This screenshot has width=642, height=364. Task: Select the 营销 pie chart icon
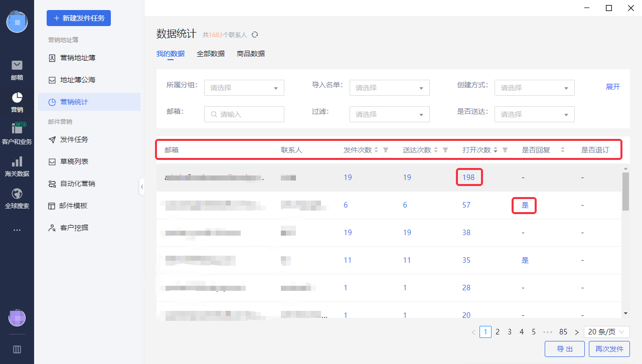pos(17,97)
